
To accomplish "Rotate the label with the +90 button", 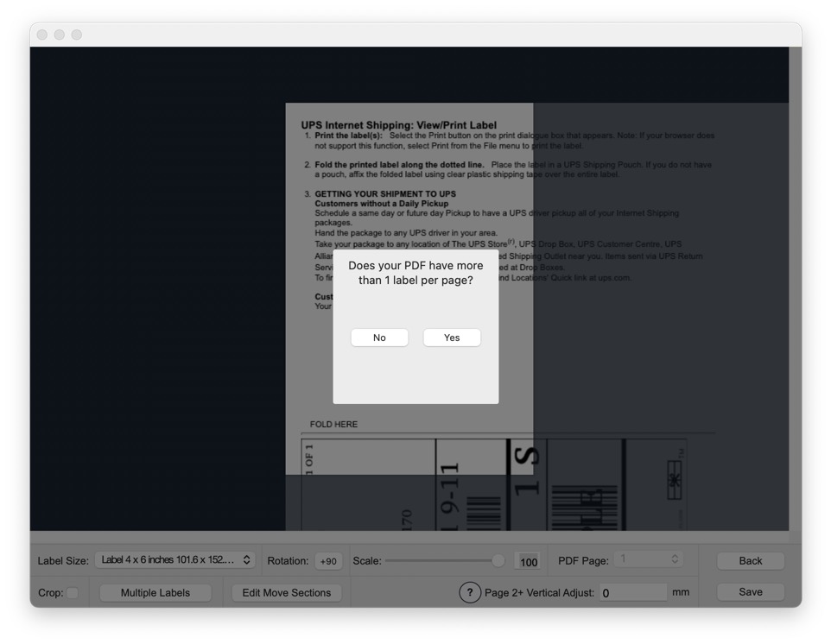I will [328, 561].
